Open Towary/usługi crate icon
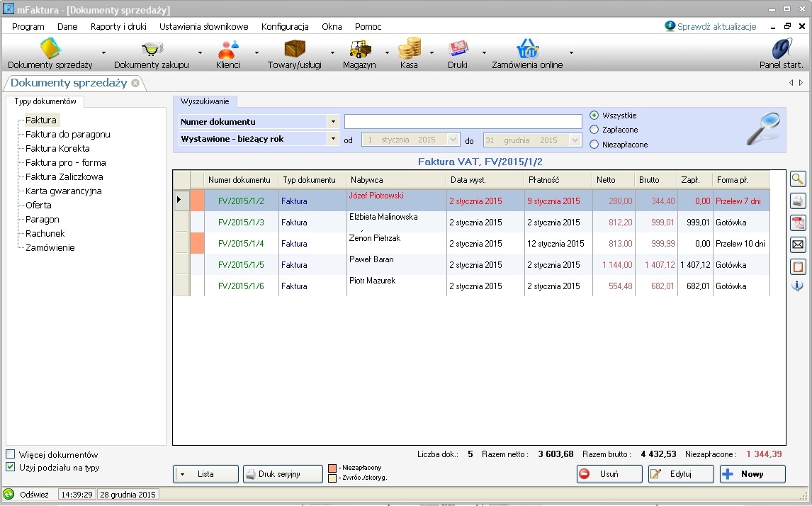This screenshot has height=506, width=812. pos(294,49)
